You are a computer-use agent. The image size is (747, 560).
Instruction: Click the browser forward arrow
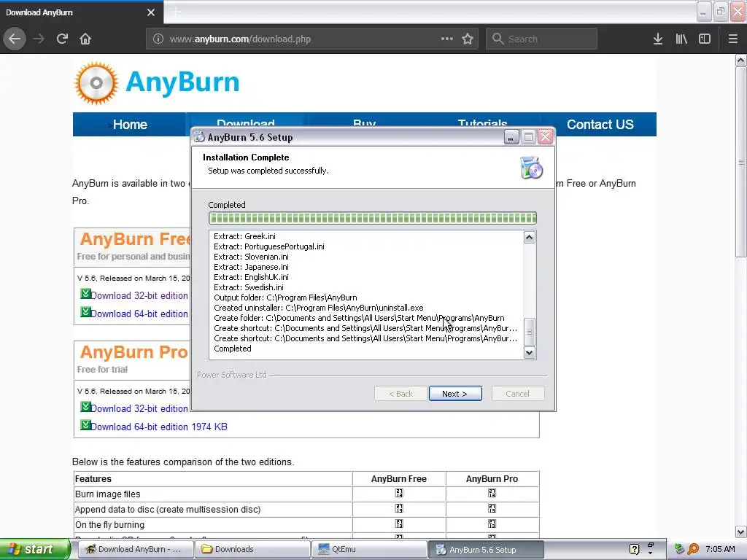click(39, 39)
